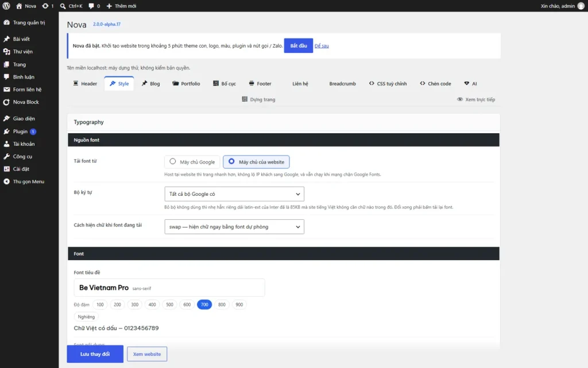Click the Thu gọn Menu collapse icon
Screen dimensions: 588x368
point(7,181)
